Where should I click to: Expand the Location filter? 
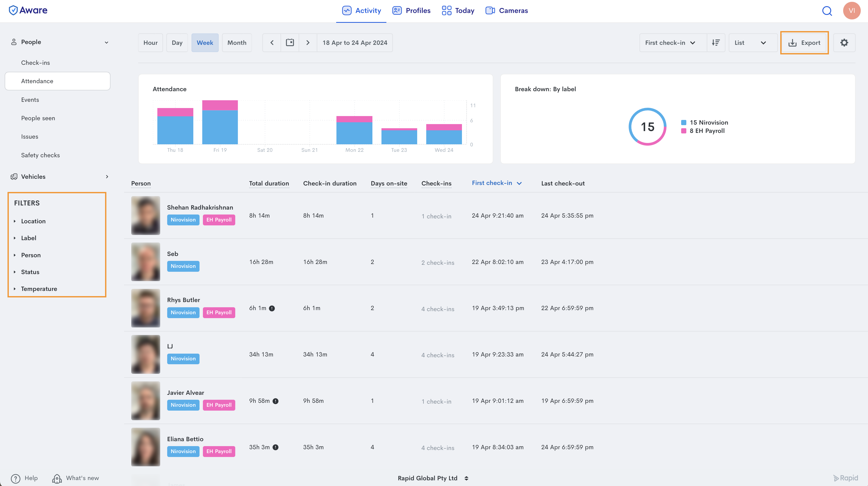coord(33,221)
